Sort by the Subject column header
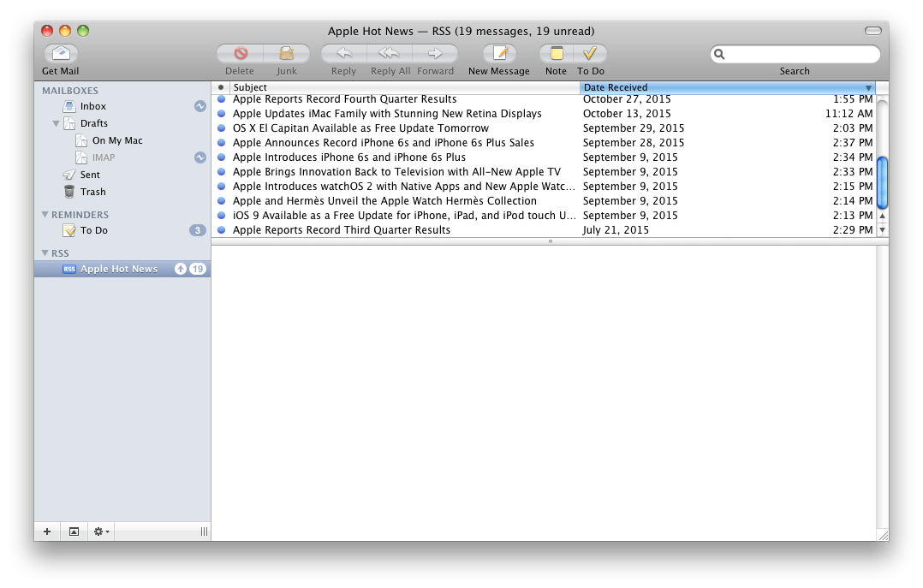The image size is (923, 588). tap(404, 87)
